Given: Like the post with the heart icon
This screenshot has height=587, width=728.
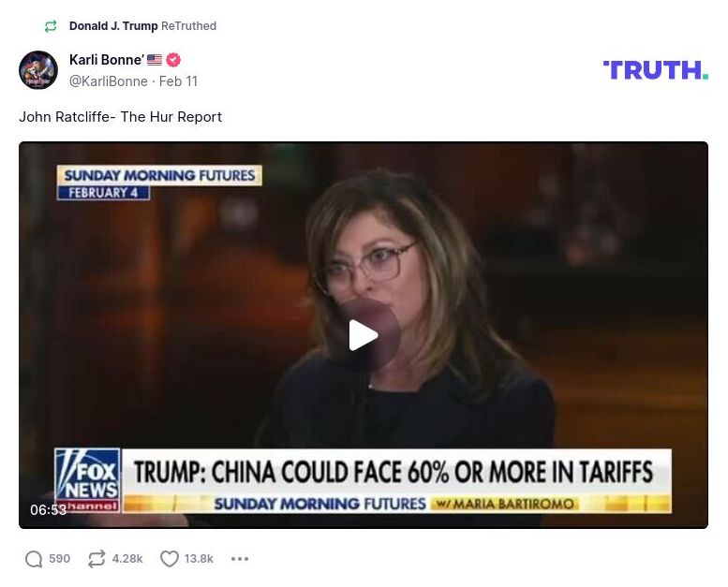Looking at the screenshot, I should [170, 559].
